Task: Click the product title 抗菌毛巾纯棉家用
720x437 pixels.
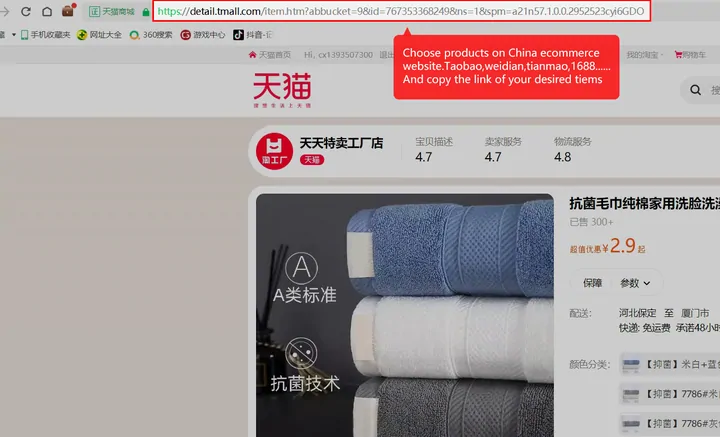Action: (644, 203)
